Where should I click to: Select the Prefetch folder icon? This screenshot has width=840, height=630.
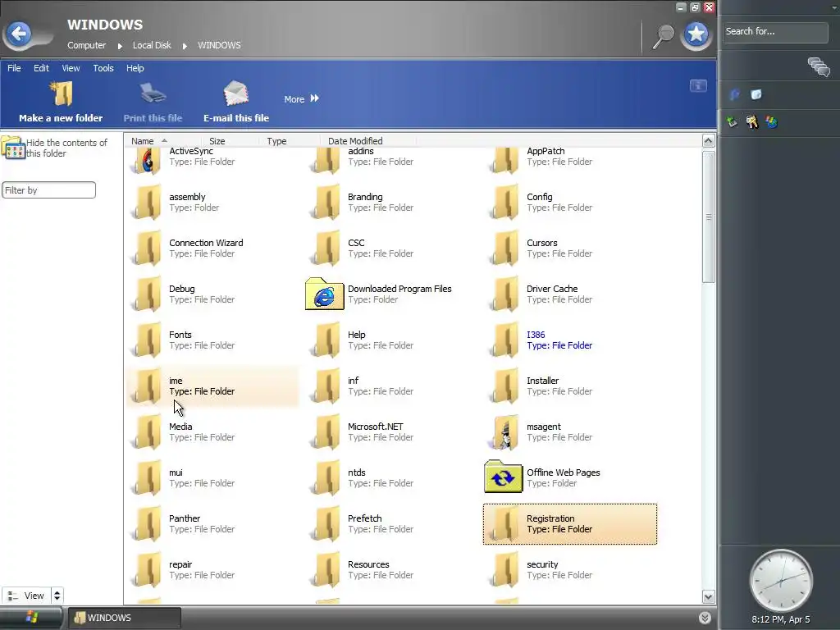[x=325, y=523]
